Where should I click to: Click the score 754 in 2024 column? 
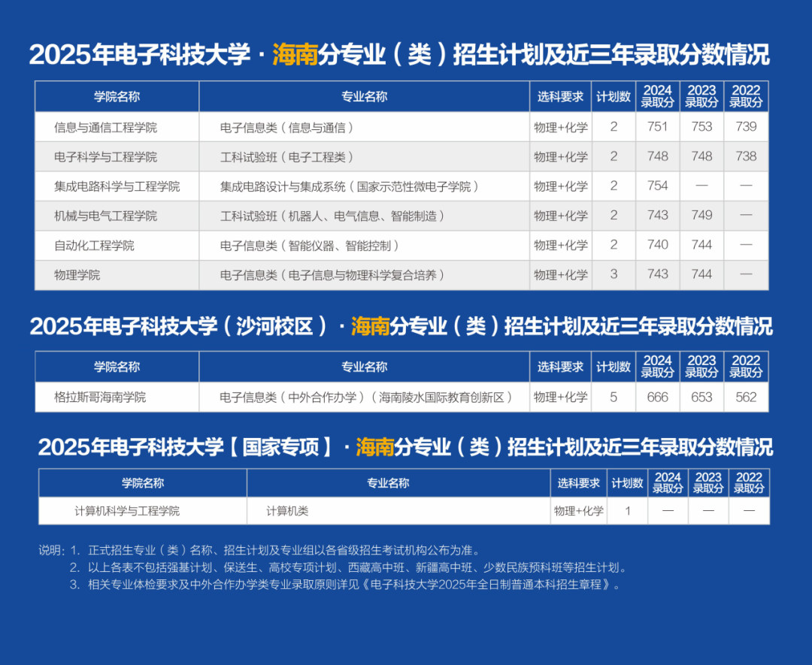point(658,186)
